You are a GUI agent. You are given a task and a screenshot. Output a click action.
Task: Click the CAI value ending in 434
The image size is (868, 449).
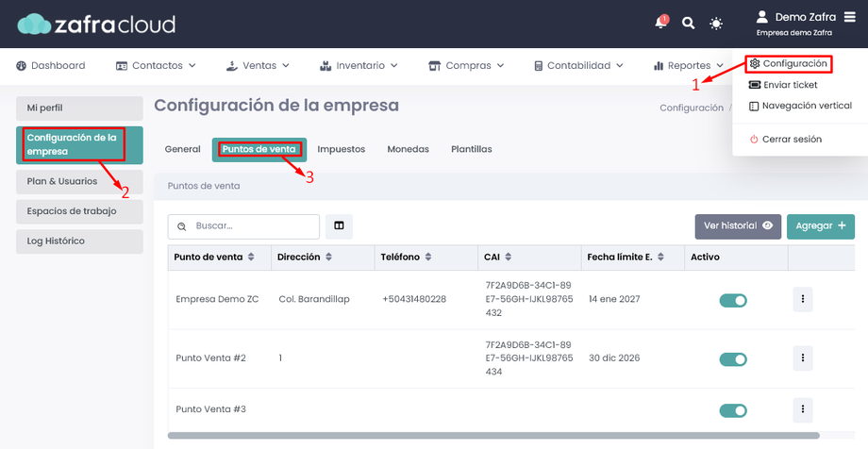tap(528, 358)
